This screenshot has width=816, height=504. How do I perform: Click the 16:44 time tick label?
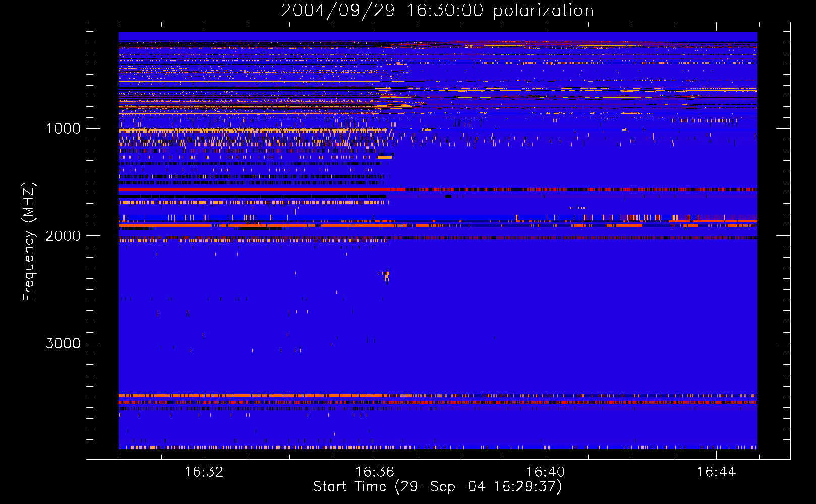coord(716,472)
